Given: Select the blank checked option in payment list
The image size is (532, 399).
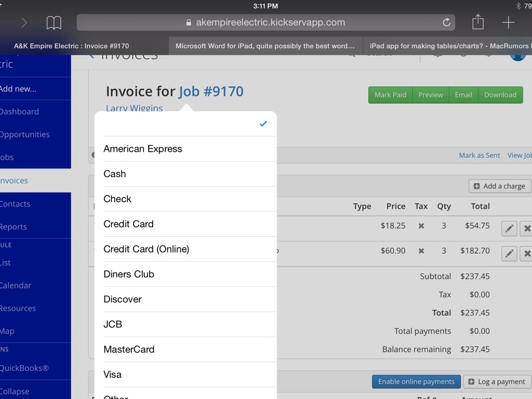Looking at the screenshot, I should pyautogui.click(x=185, y=124).
